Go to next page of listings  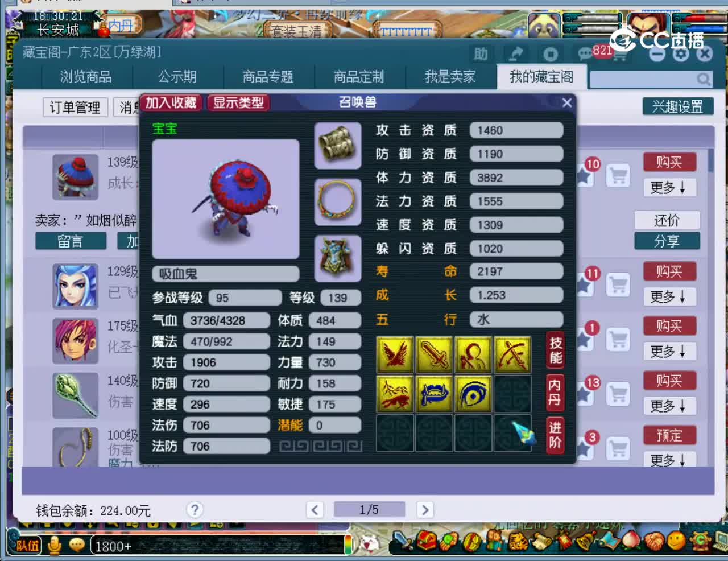click(425, 509)
